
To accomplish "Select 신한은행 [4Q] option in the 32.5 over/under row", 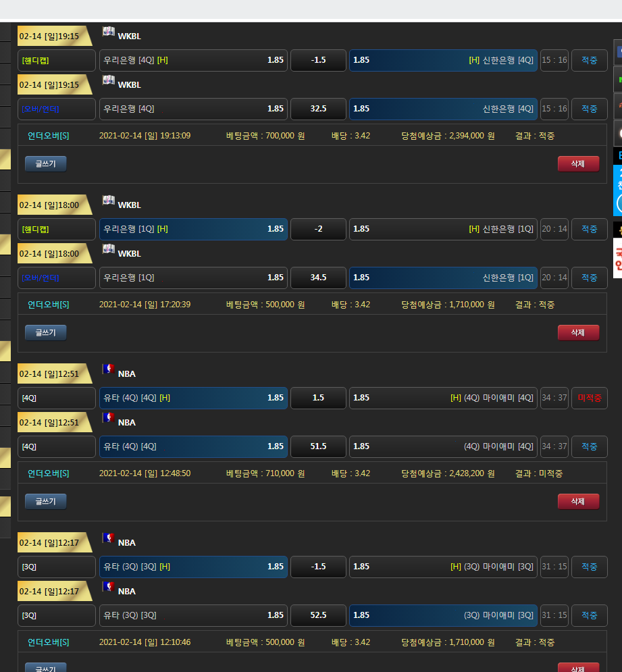I will coord(443,109).
